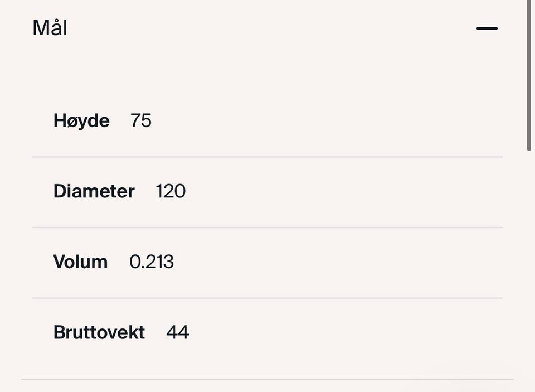The height and width of the screenshot is (392, 535).
Task: Click the vertical scrollbar thumb
Action: (529, 75)
